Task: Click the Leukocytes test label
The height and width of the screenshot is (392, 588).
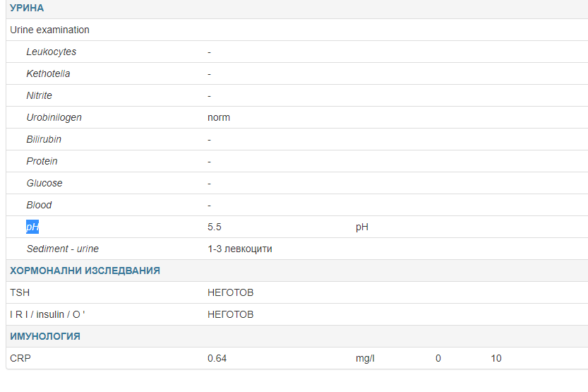Action: pos(51,52)
